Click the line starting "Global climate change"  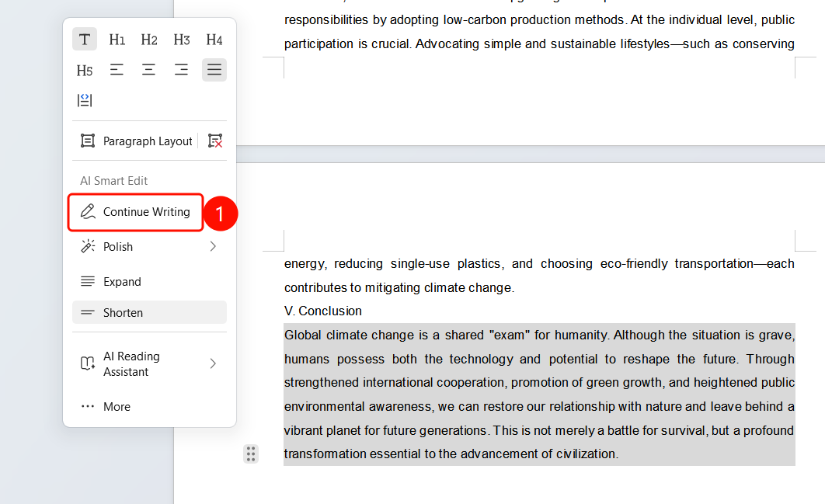click(x=539, y=335)
